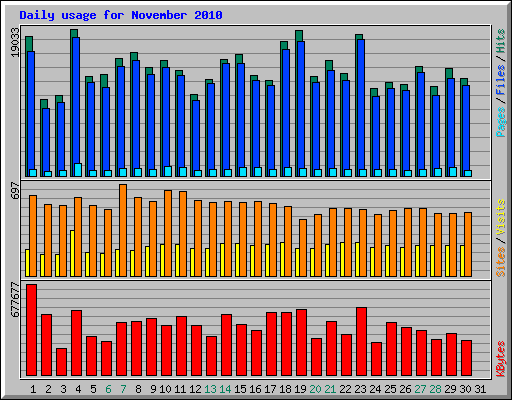Click the orange Sites bar for day 10

pyautogui.click(x=168, y=233)
